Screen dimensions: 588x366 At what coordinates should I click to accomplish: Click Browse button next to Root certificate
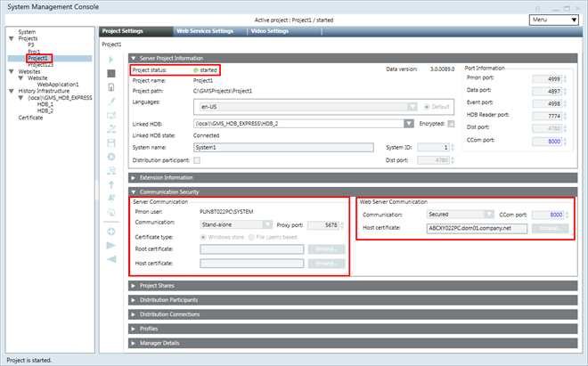coord(325,250)
